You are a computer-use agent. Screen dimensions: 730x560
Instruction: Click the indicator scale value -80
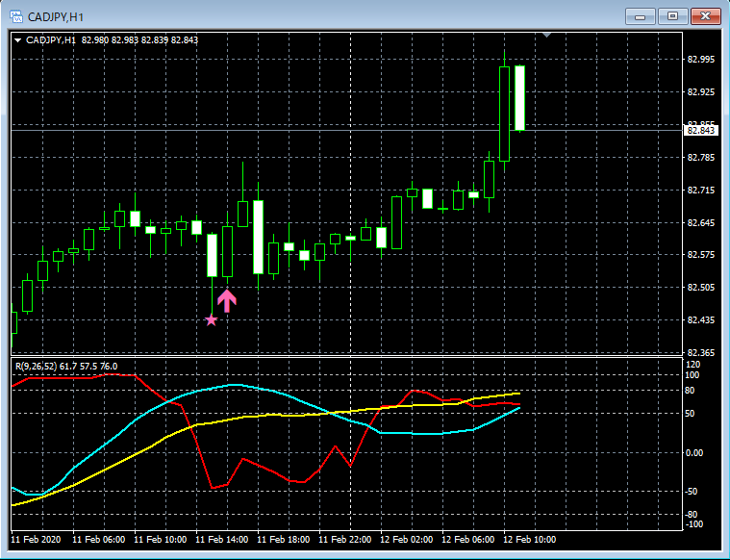(692, 515)
